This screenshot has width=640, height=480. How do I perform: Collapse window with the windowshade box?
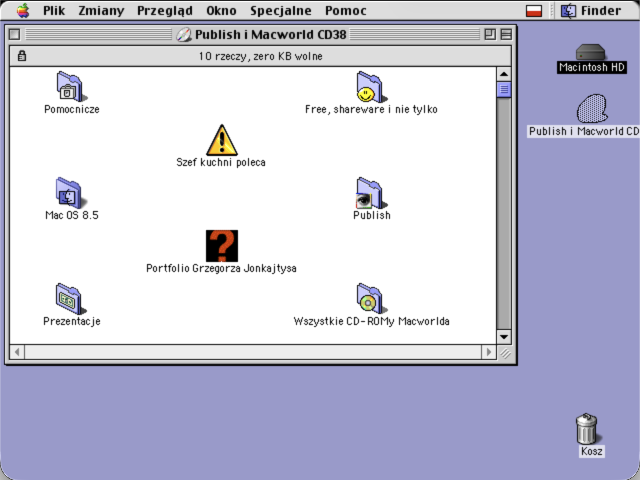[x=506, y=34]
